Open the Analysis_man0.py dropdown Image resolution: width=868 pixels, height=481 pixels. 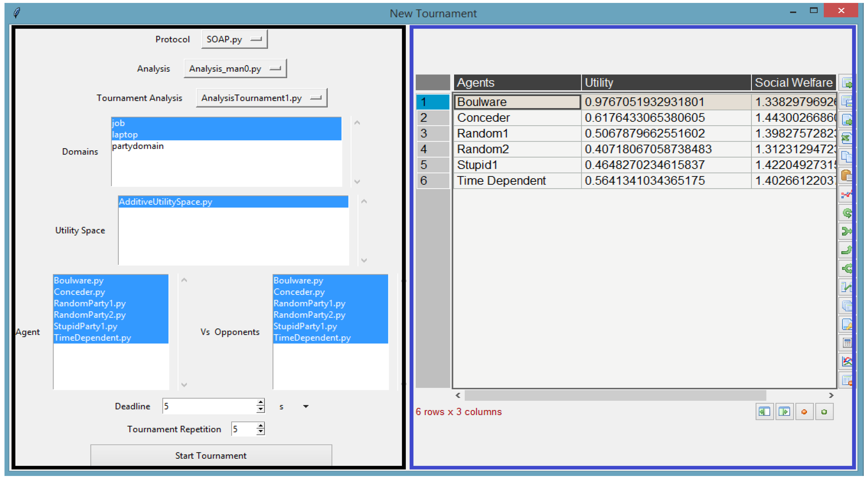pyautogui.click(x=235, y=68)
